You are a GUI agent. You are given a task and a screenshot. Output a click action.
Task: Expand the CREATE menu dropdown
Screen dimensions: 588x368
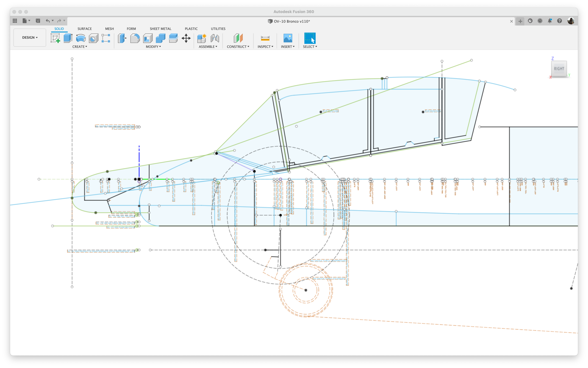coord(79,47)
